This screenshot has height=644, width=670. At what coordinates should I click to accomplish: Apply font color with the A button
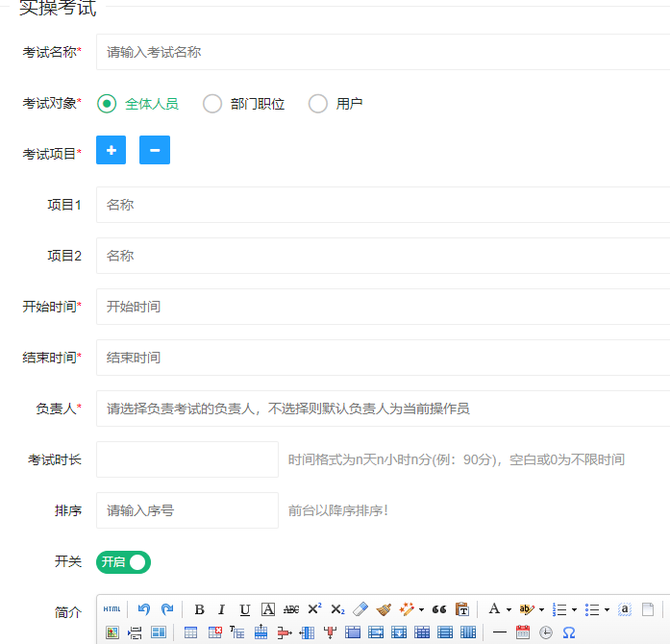[x=494, y=608]
